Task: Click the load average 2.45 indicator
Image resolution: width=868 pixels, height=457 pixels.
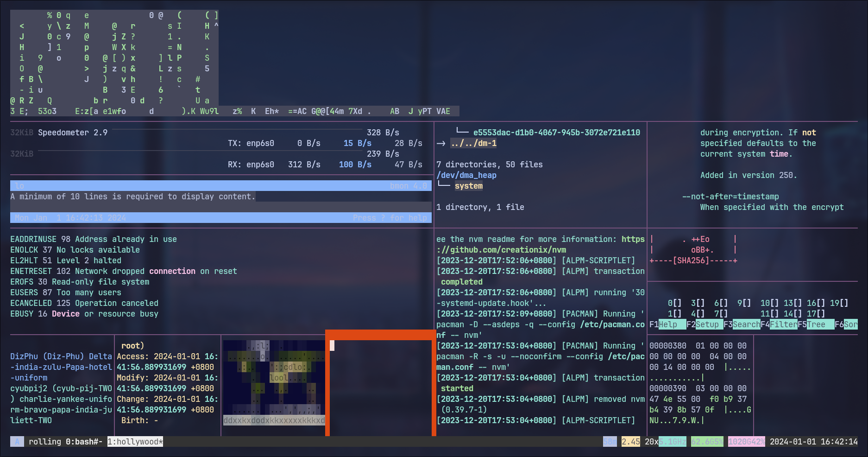Action: [x=630, y=442]
